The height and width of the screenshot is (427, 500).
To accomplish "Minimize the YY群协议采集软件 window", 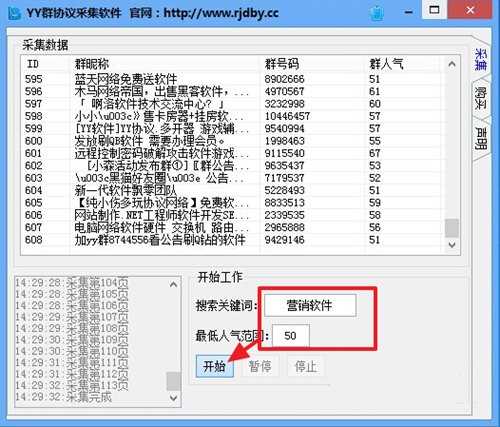I will tap(408, 12).
